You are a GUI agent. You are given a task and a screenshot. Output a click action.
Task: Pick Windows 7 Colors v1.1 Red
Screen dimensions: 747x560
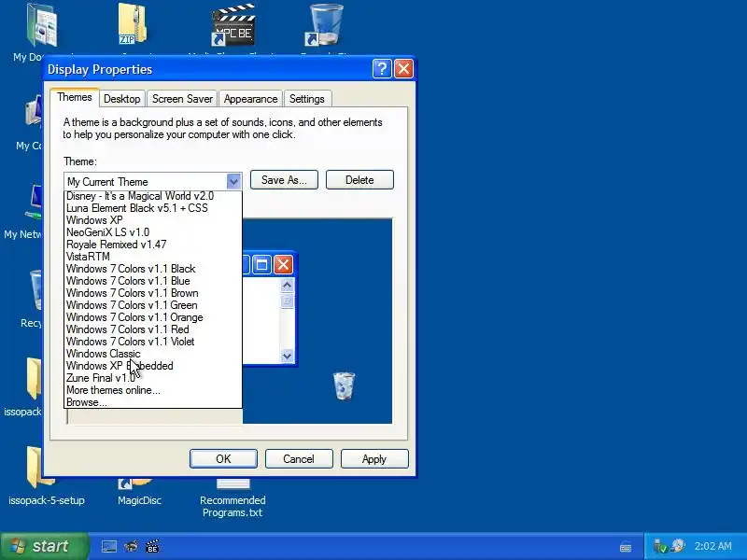pos(152,329)
